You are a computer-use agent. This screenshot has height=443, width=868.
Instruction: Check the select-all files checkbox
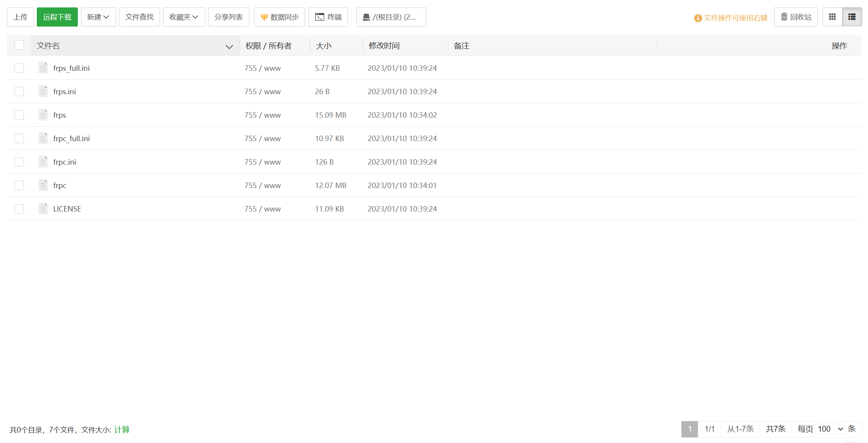19,45
